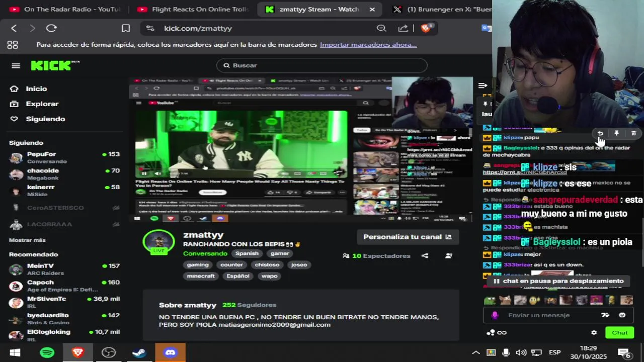Open byeduardito recommended channel
The height and width of the screenshot is (362, 644).
click(x=64, y=319)
